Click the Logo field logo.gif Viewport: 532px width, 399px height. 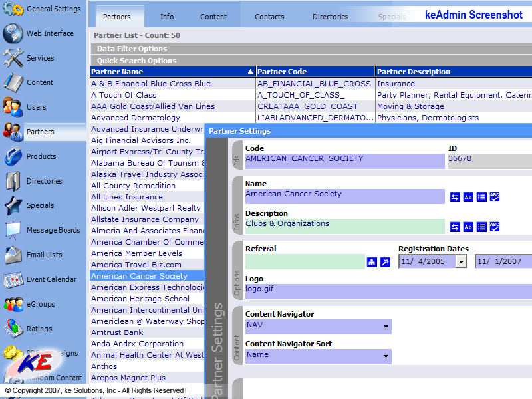(388, 291)
